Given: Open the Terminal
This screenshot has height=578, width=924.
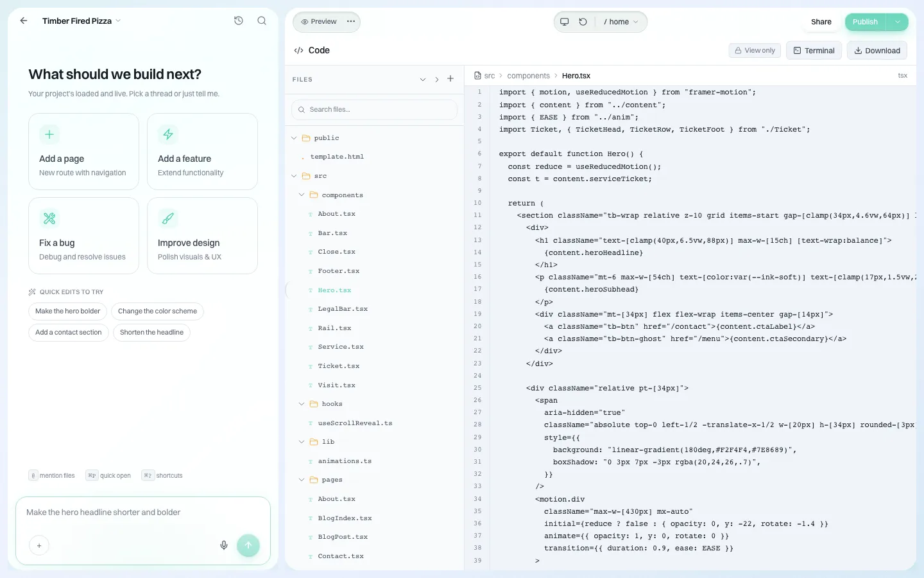Looking at the screenshot, I should click(814, 51).
